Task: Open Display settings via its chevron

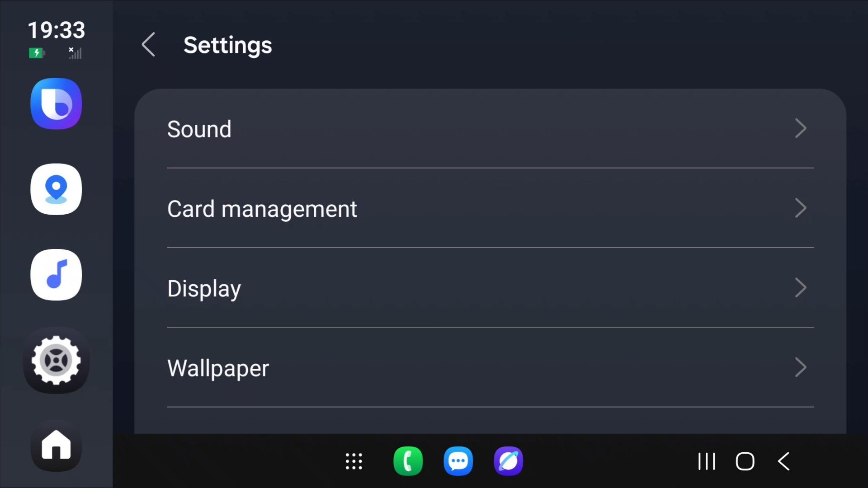Action: pos(801,288)
